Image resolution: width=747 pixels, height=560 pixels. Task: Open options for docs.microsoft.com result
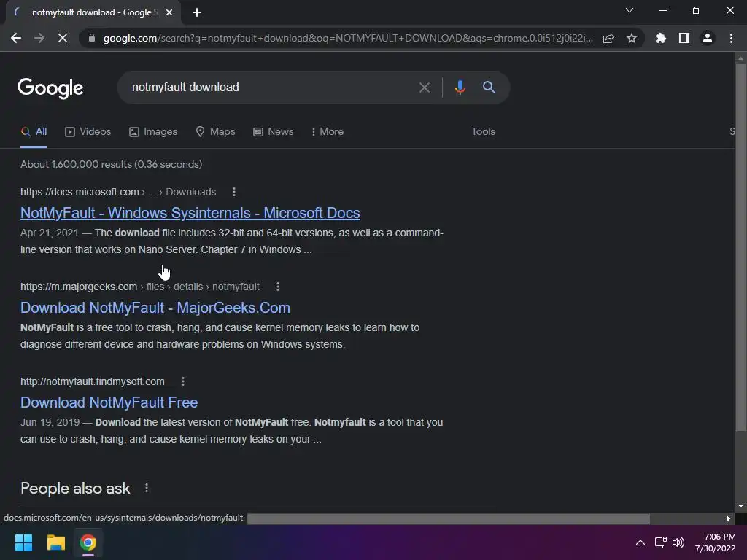pyautogui.click(x=234, y=192)
